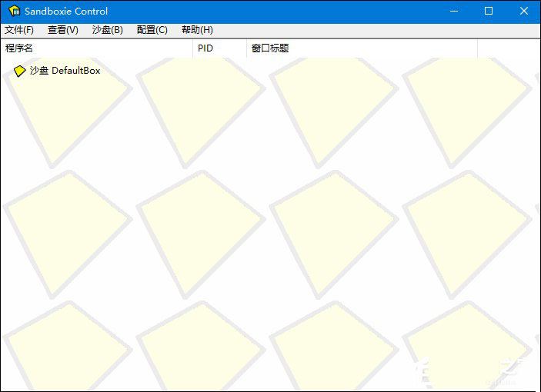The image size is (541, 392).
Task: Click the Sandboxie Control title bar icon
Action: (14, 11)
